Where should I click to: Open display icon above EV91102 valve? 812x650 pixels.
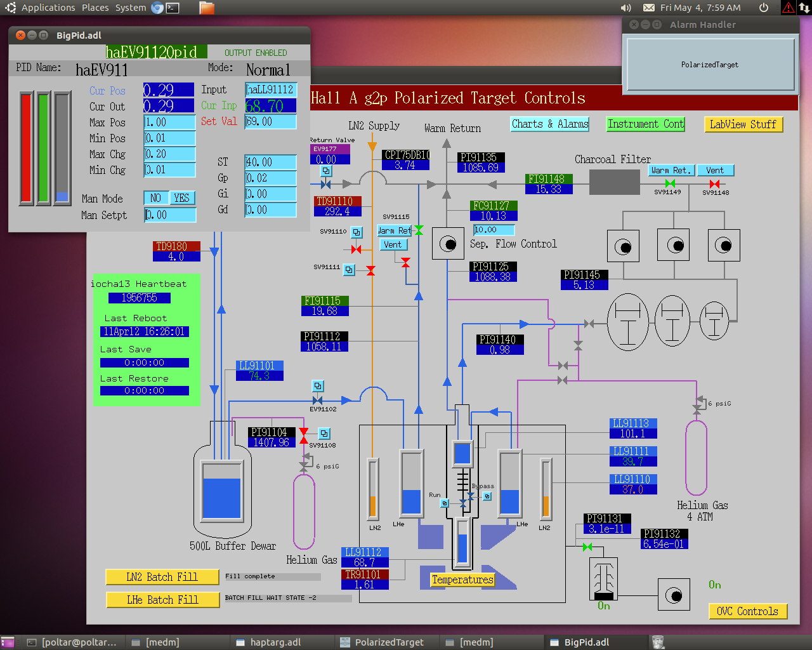[318, 386]
